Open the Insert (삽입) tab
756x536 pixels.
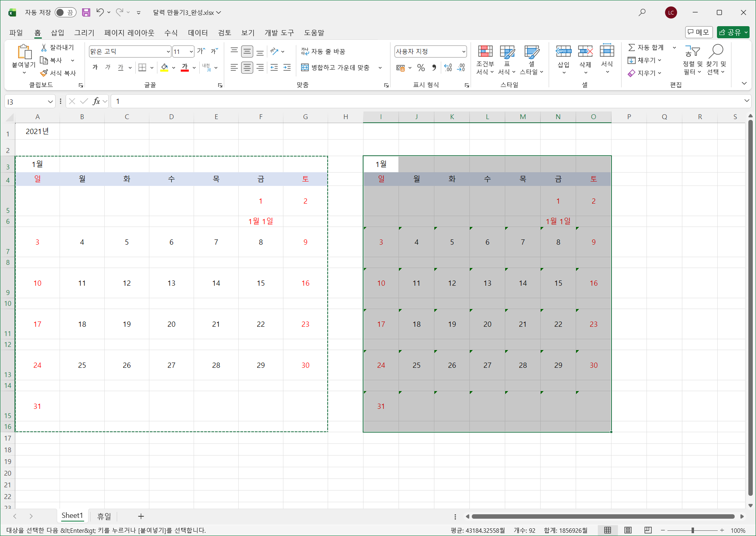point(58,33)
